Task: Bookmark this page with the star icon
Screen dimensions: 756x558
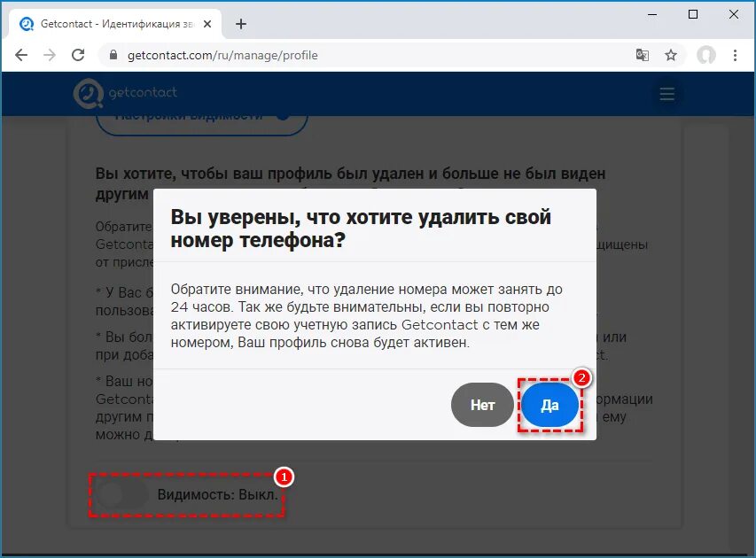Action: point(671,56)
